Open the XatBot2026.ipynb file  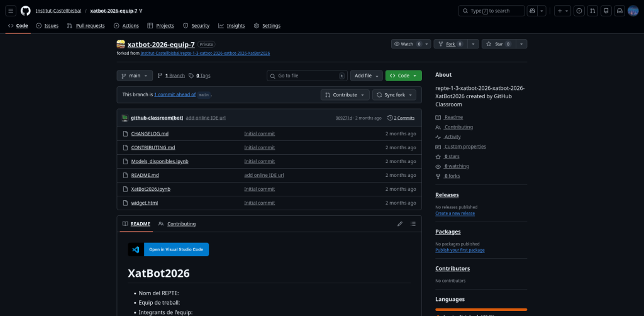pos(150,189)
